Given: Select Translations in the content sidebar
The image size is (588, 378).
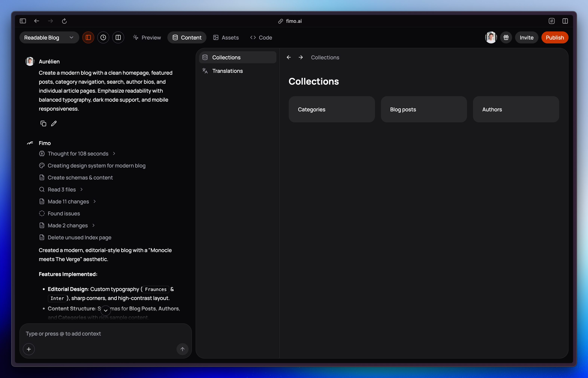Looking at the screenshot, I should click(227, 71).
